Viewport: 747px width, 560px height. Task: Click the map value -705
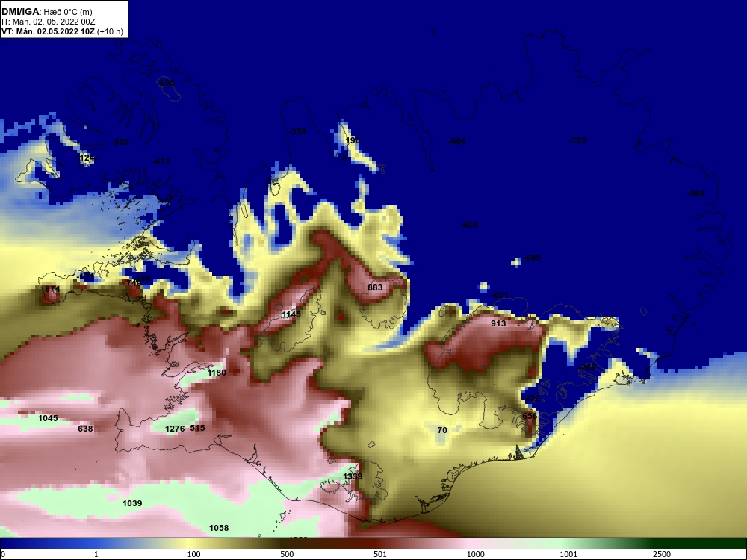point(577,140)
